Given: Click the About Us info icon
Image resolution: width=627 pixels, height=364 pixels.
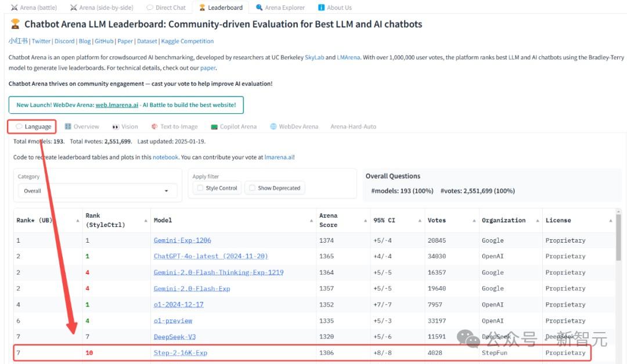Looking at the screenshot, I should point(322,8).
